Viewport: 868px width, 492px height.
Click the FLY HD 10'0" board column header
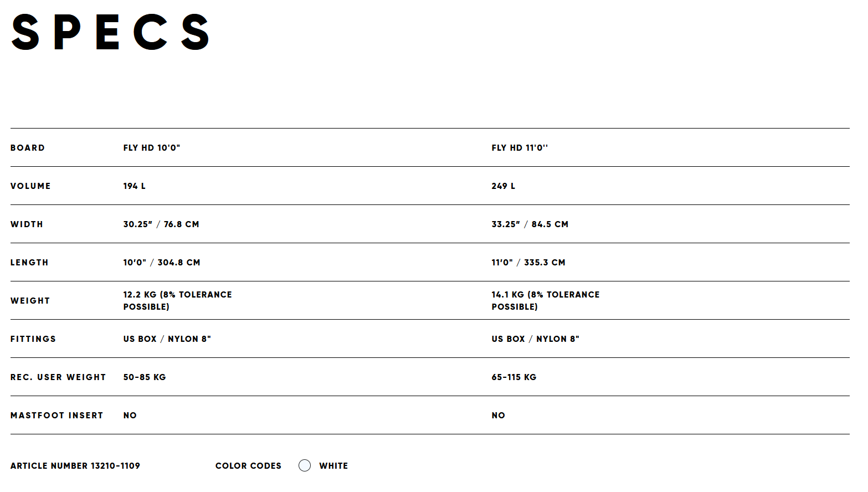[152, 148]
